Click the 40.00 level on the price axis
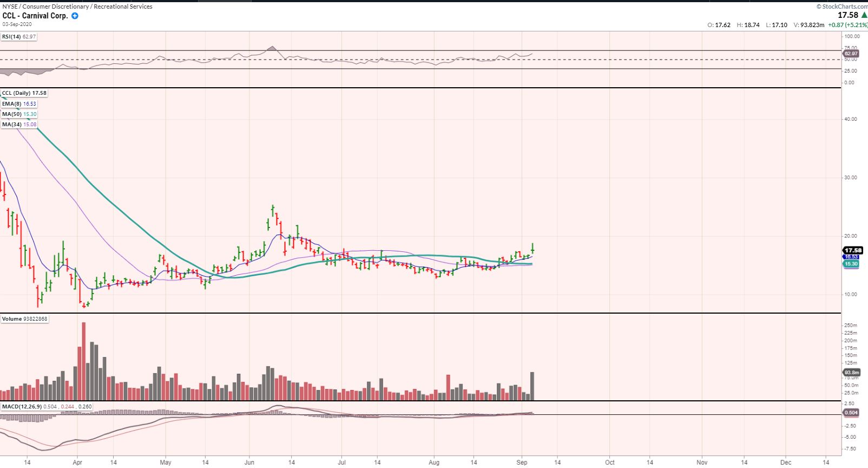 (x=851, y=119)
